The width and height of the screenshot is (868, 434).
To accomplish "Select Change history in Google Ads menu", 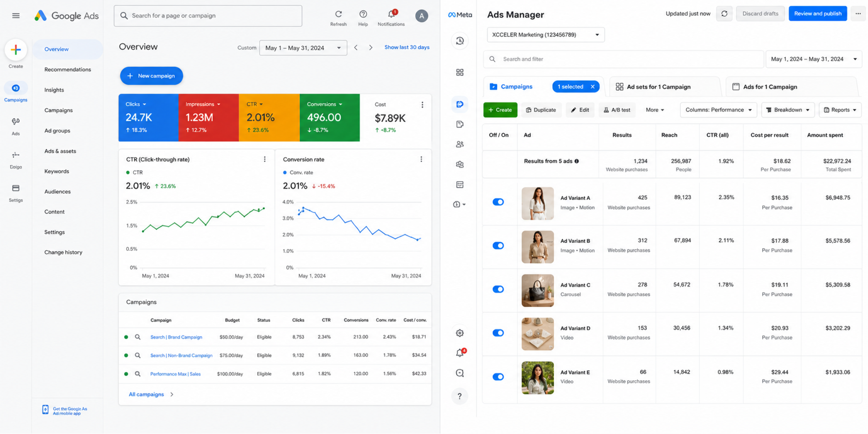I will coord(63,252).
